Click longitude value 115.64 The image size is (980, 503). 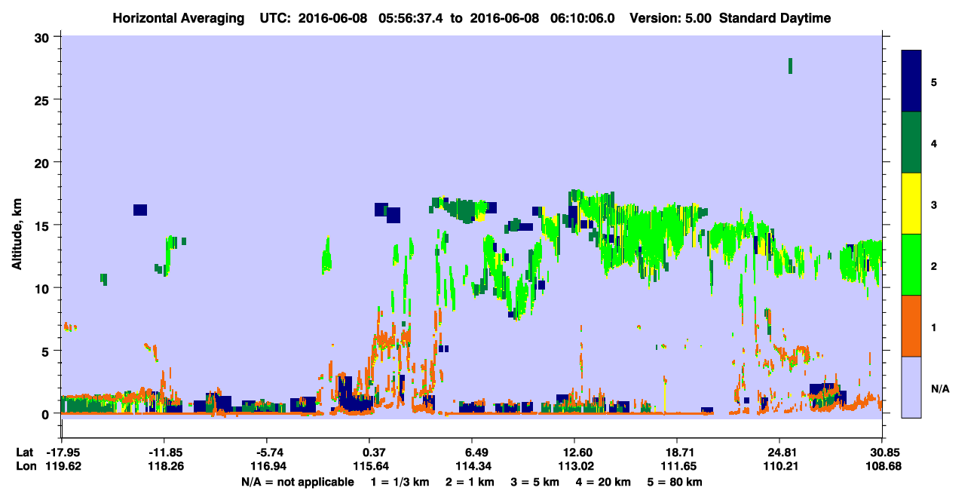pos(369,466)
